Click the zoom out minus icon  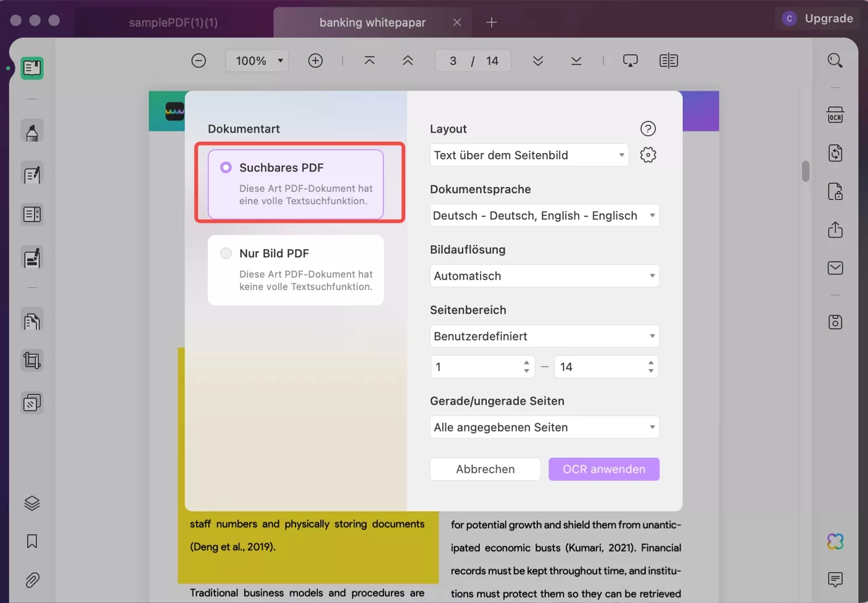coord(199,60)
